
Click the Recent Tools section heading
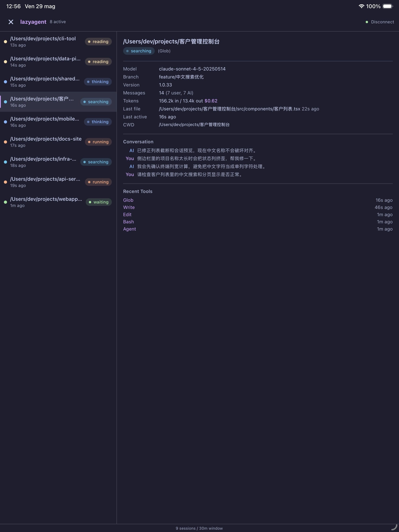coord(138,191)
